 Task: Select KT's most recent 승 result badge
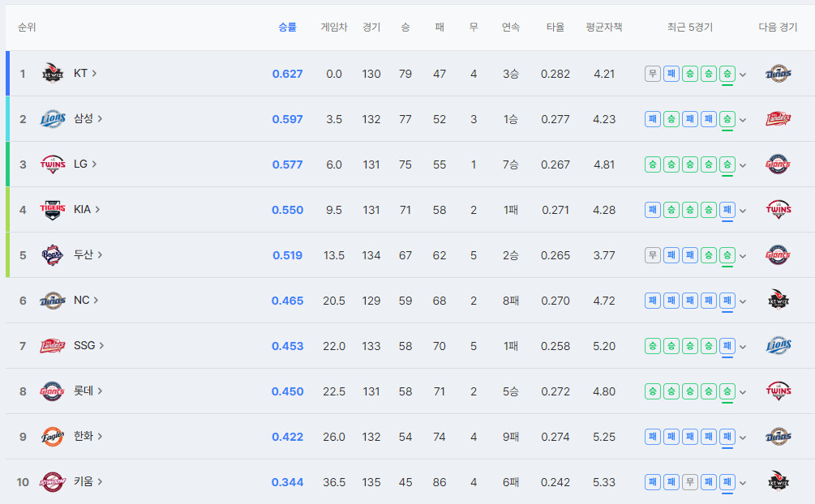click(x=727, y=74)
